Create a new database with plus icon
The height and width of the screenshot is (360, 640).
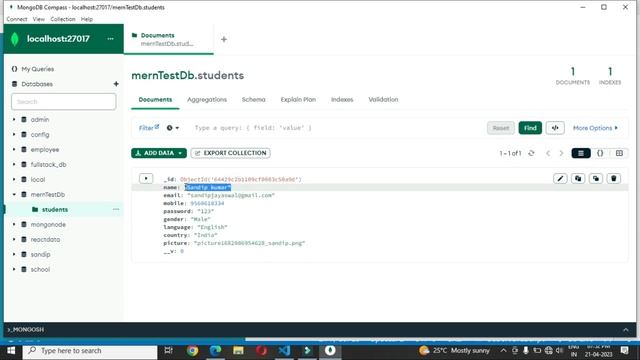(x=116, y=84)
